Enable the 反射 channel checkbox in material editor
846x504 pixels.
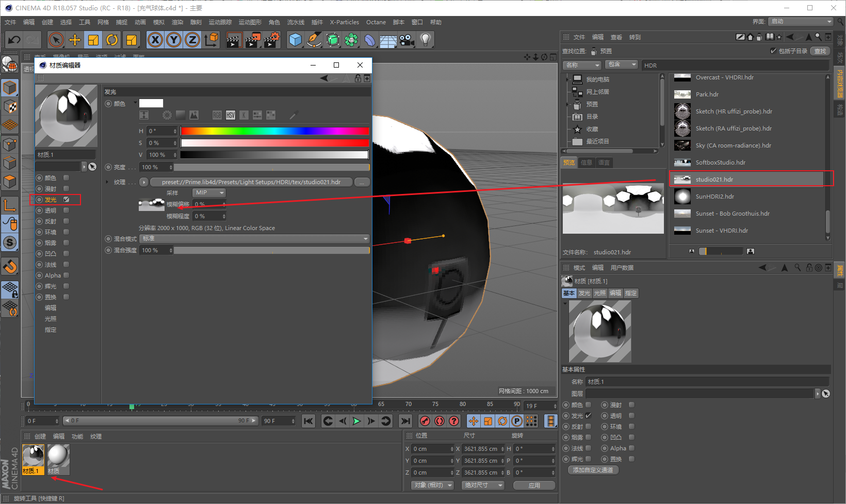66,221
